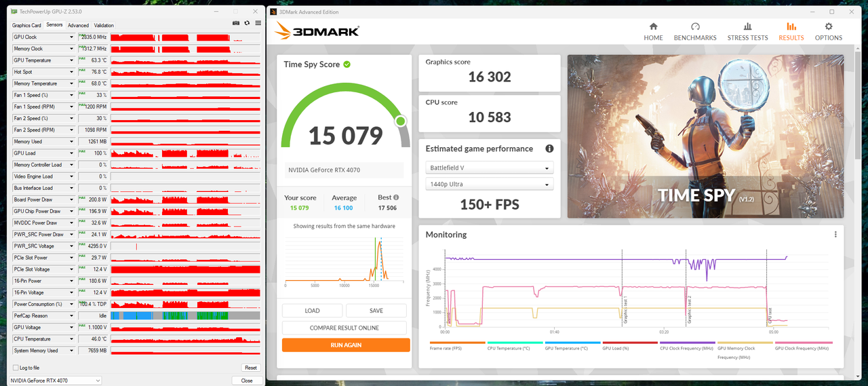Viewport: 868px width, 386px height.
Task: Open the BENCHMARKS section
Action: (x=695, y=31)
